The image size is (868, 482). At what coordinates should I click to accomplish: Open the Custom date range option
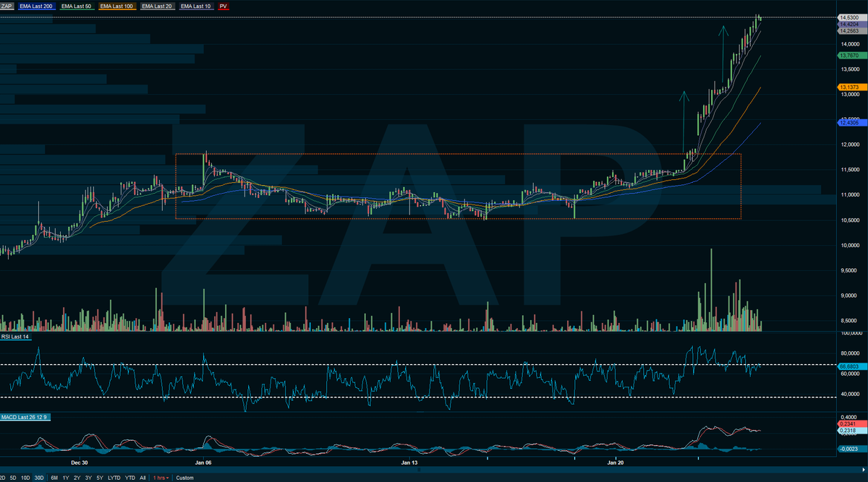point(185,478)
